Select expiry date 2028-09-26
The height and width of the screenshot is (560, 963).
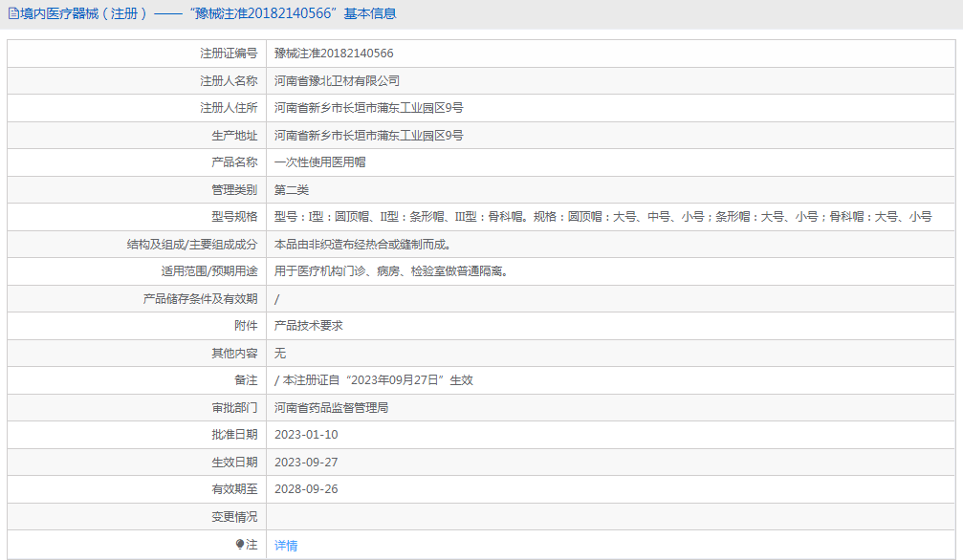click(x=306, y=489)
